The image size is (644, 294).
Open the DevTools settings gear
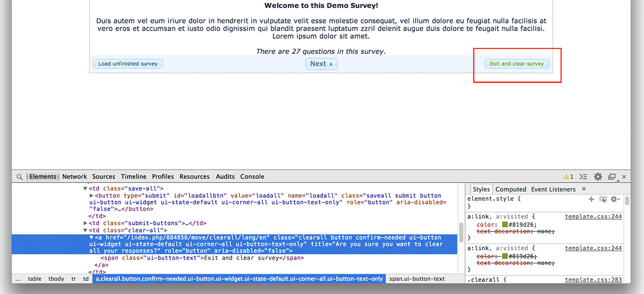(598, 177)
